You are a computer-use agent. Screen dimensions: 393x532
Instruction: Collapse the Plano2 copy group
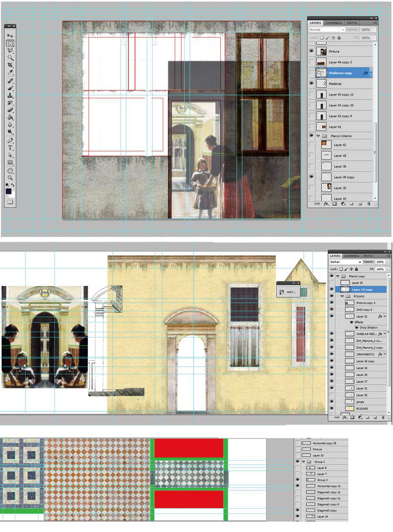(x=338, y=276)
